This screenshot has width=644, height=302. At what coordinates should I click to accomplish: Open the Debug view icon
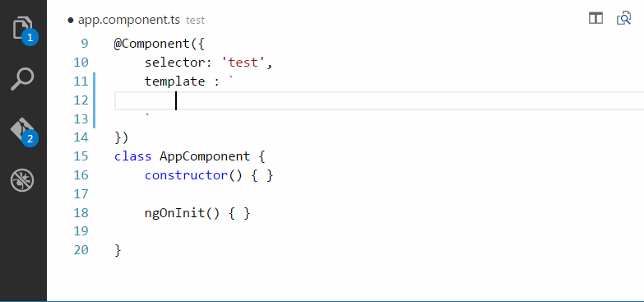point(22,180)
